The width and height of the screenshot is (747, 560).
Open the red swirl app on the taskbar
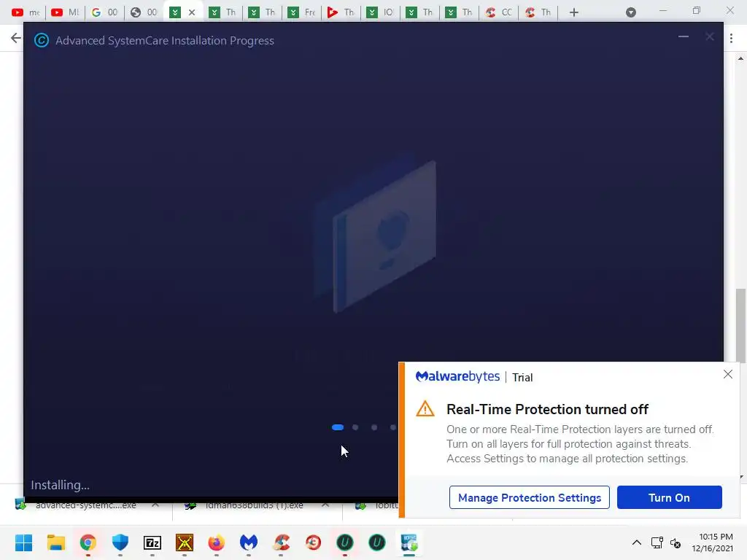[x=313, y=542]
